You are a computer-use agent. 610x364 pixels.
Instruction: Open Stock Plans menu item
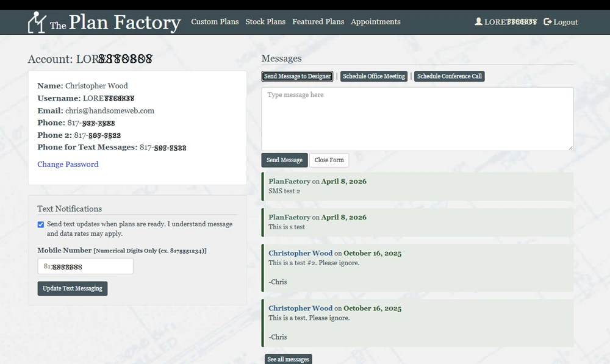[x=265, y=22]
